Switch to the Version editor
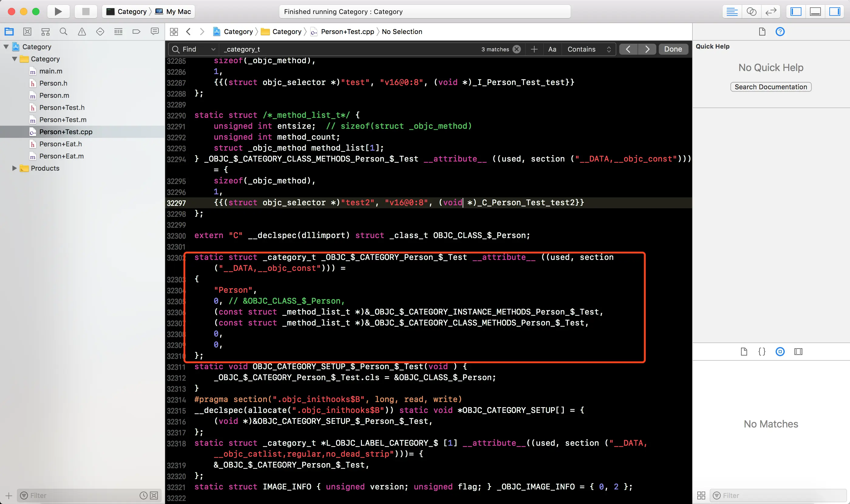The width and height of the screenshot is (850, 504). [x=771, y=12]
